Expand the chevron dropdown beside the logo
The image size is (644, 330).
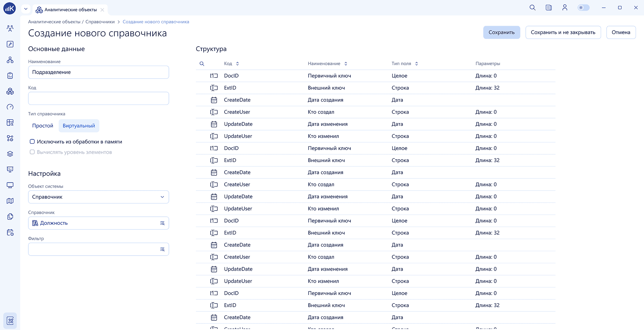[x=26, y=9]
